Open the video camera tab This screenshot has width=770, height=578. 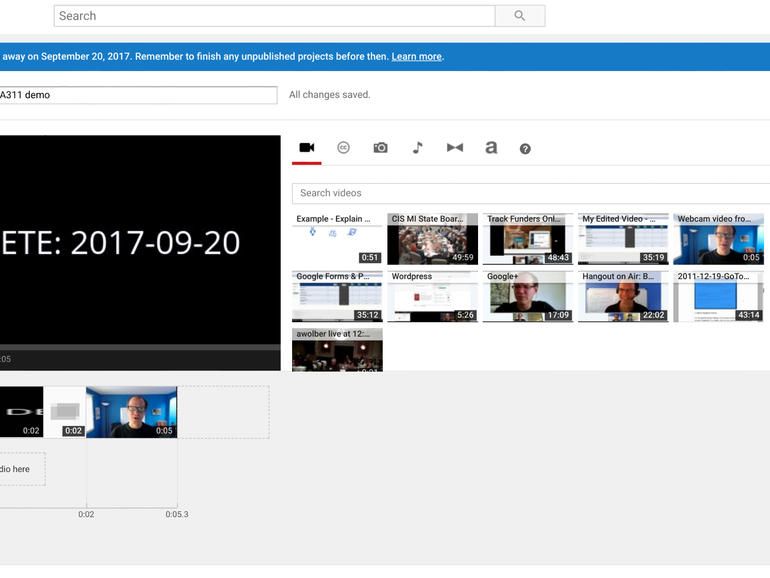pyautogui.click(x=307, y=148)
